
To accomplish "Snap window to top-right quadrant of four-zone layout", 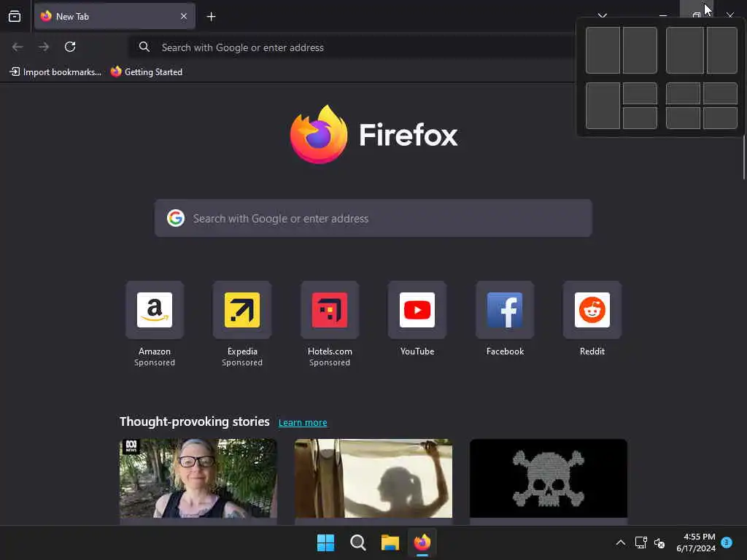I will (720, 93).
